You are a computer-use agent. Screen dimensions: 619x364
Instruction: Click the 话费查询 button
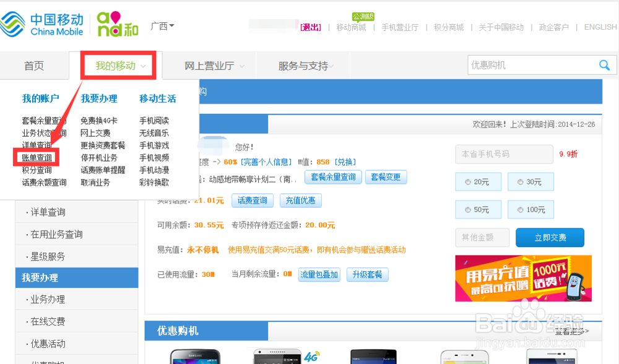point(253,200)
